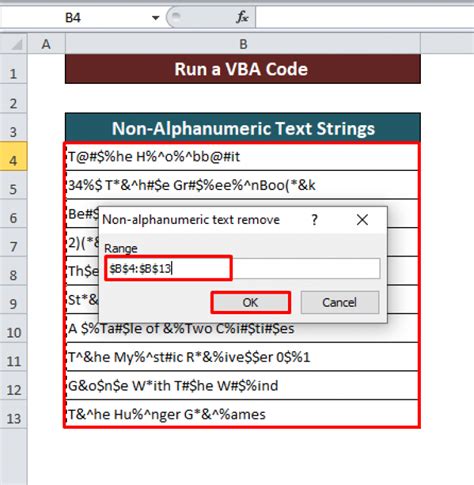Click cell with 'T&^he Hu%^nger G*&^%ames'
This screenshot has width=474, height=485.
[242, 414]
